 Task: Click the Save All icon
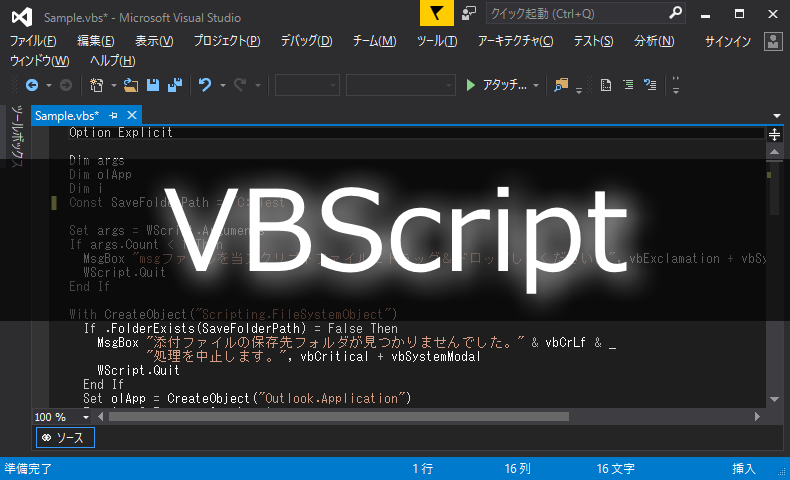[x=175, y=85]
